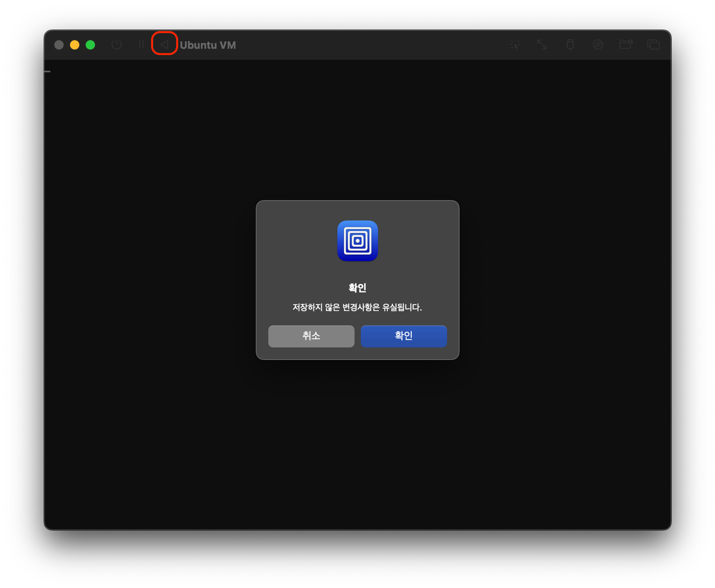This screenshot has width=715, height=588.
Task: Pause the Ubuntu VM
Action: 141,45
